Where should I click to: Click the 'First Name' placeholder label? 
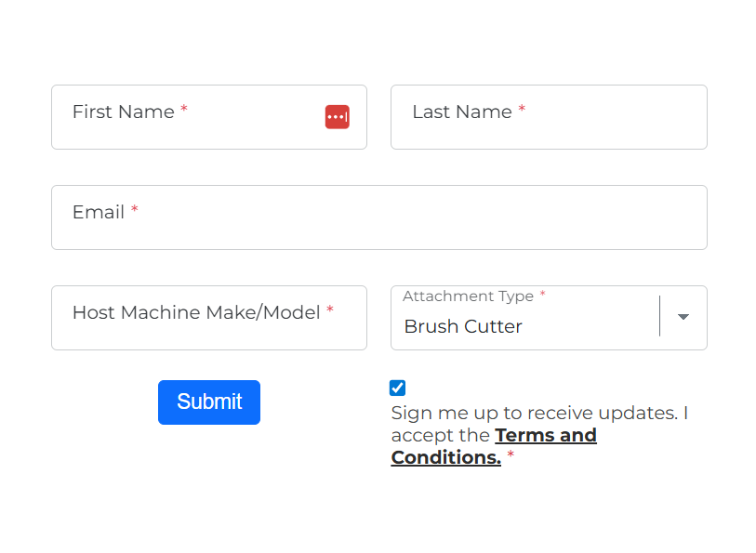point(123,112)
